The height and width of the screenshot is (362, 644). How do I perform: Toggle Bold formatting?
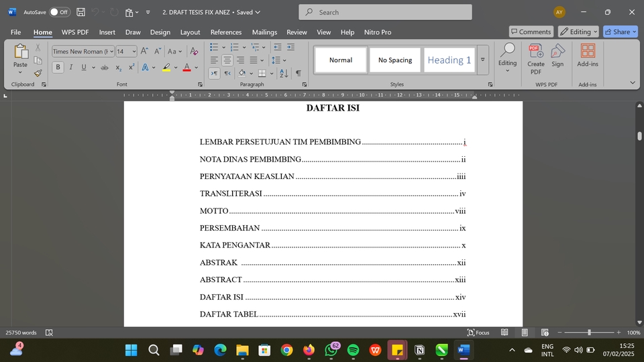click(58, 67)
